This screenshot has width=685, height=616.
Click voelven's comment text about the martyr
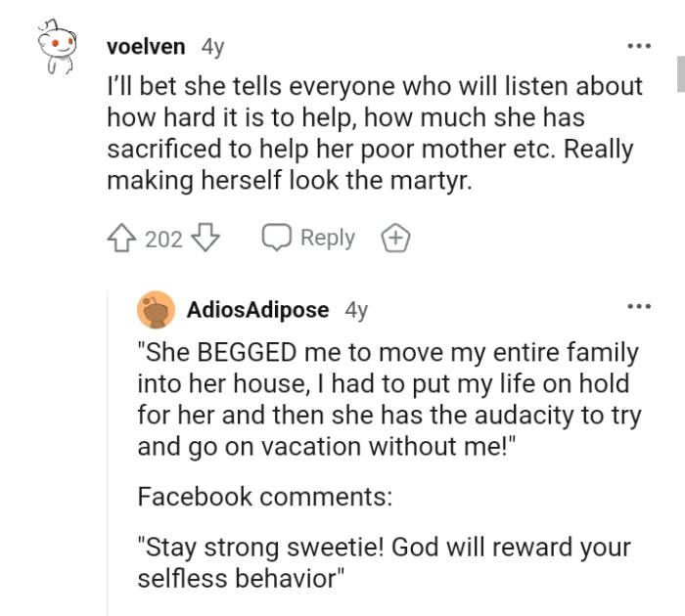tap(372, 134)
